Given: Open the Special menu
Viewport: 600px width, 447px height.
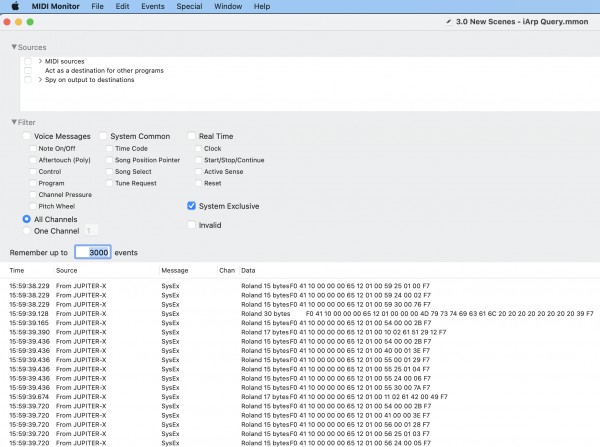Looking at the screenshot, I should (x=189, y=7).
